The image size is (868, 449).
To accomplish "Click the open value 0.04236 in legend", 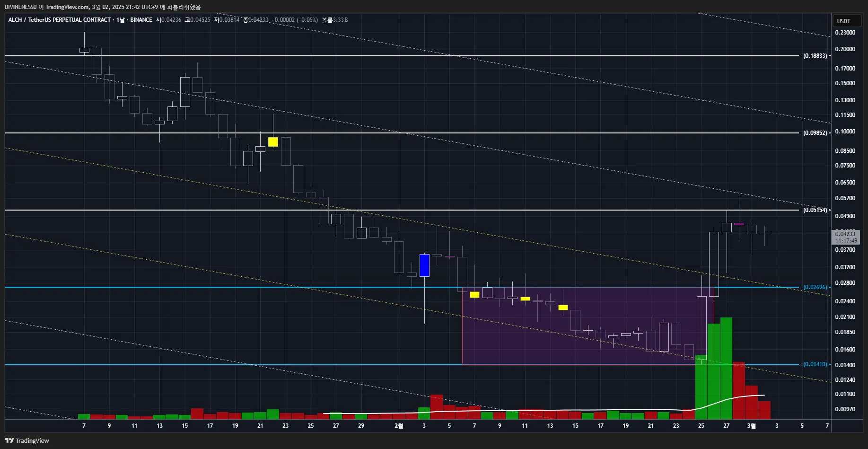I will pyautogui.click(x=171, y=20).
